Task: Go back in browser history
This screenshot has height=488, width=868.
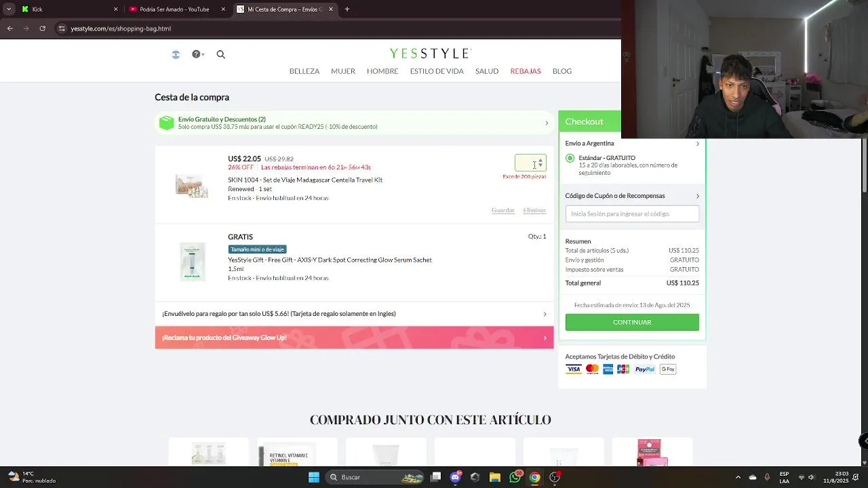Action: [9, 28]
